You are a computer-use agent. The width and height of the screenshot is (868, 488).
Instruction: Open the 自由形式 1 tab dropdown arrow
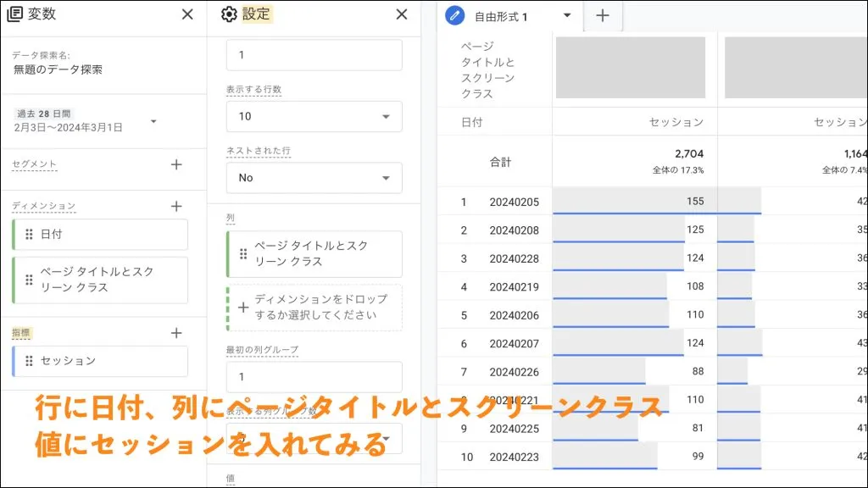[x=567, y=15]
